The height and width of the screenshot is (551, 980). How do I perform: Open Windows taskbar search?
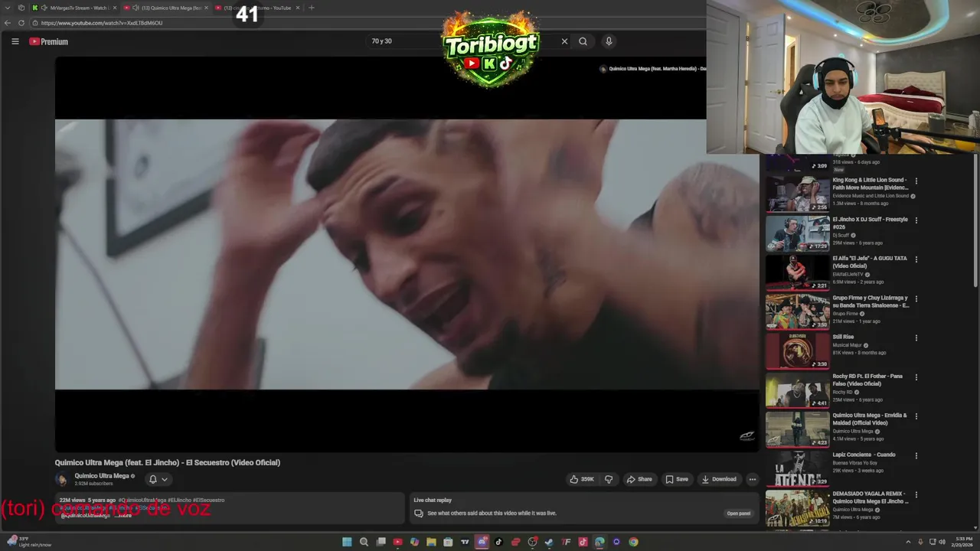pos(364,542)
